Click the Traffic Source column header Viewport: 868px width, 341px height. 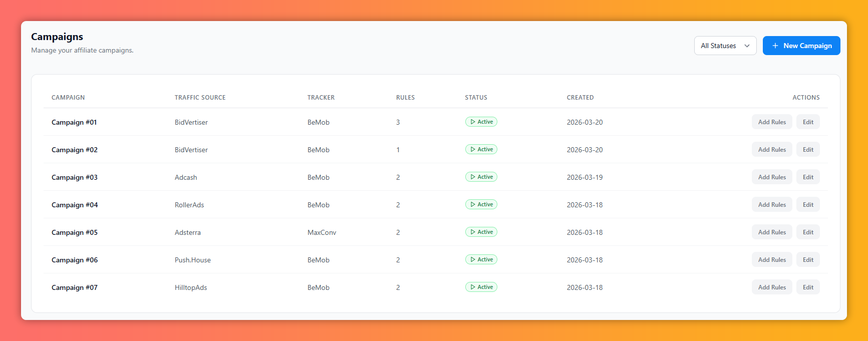200,98
